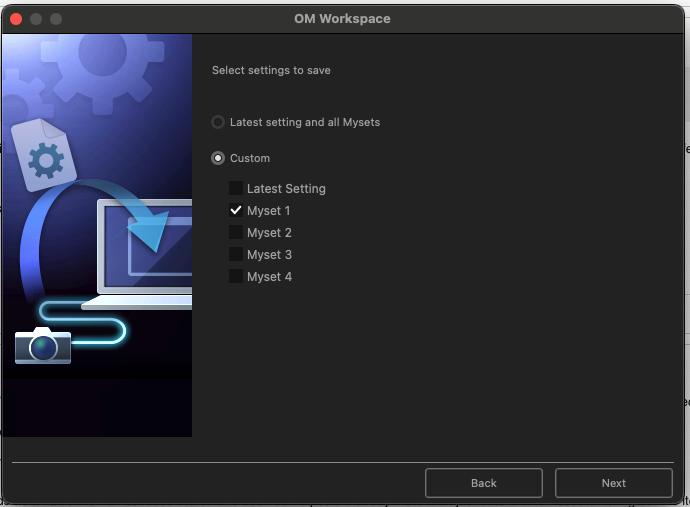
Task: Close the OM Workspace window
Action: click(16, 19)
